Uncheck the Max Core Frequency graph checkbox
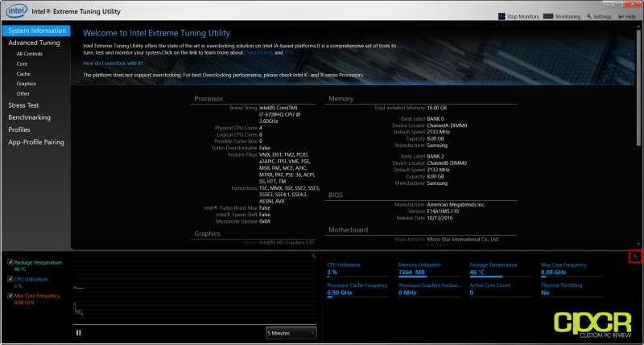The image size is (644, 345). [x=10, y=295]
